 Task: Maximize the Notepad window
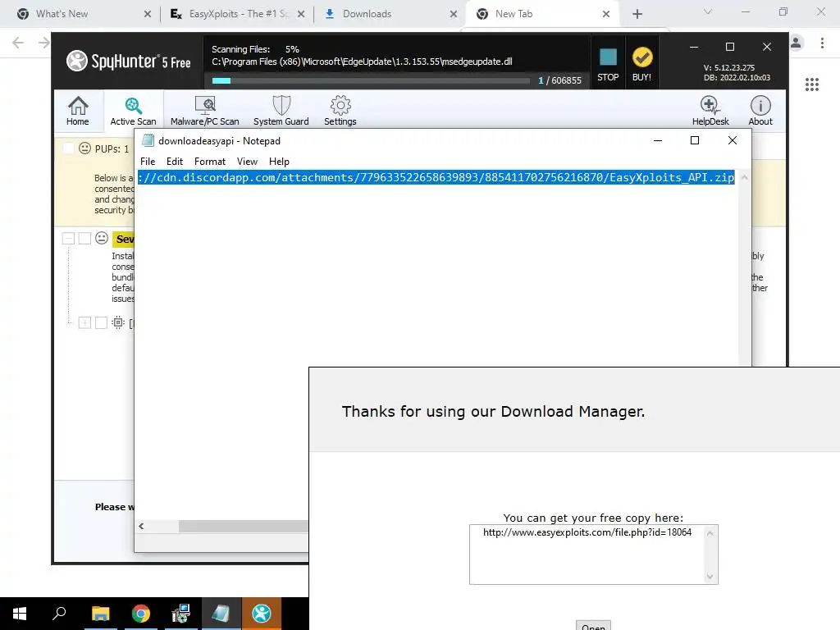695,140
